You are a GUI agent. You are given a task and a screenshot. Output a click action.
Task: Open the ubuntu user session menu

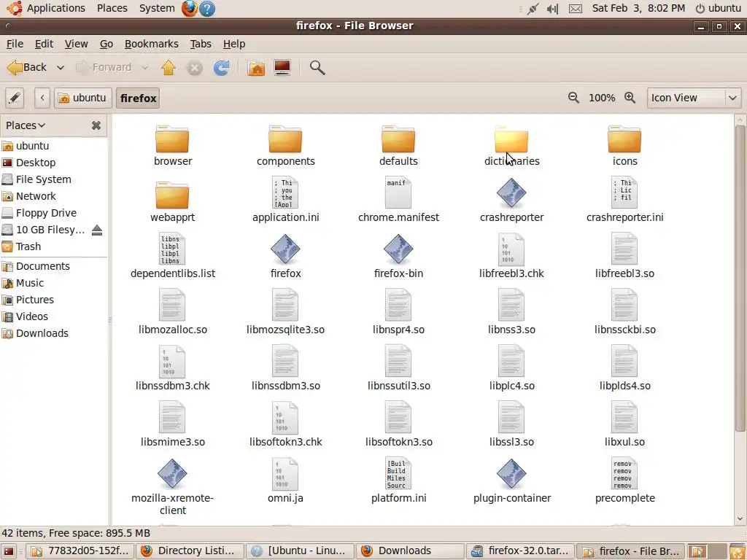(718, 9)
